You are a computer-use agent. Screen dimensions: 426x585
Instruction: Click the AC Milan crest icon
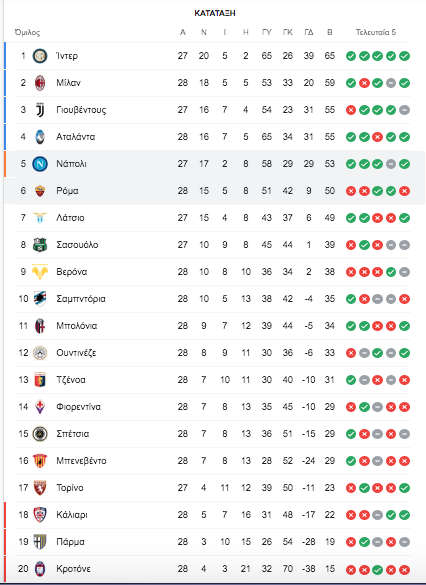pyautogui.click(x=40, y=83)
